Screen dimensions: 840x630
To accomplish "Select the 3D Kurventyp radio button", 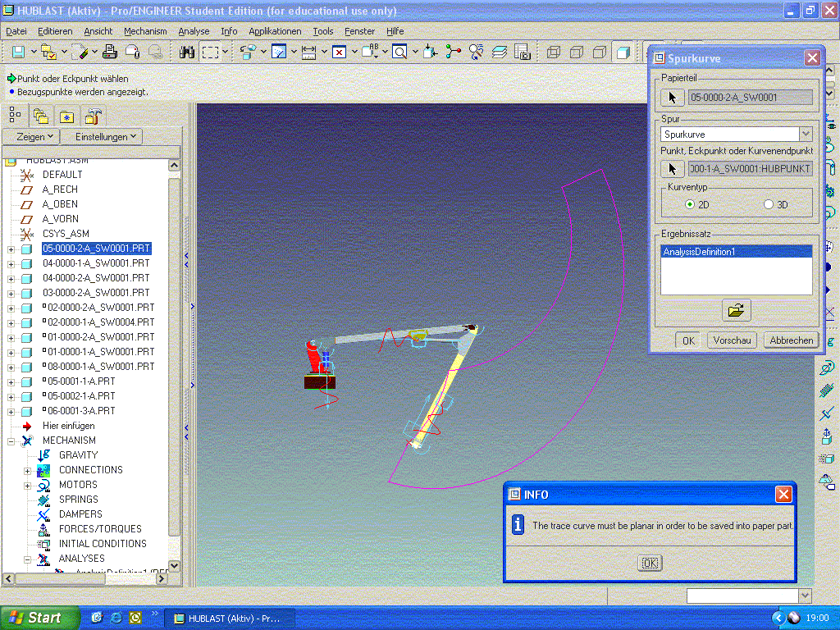I will click(x=769, y=204).
